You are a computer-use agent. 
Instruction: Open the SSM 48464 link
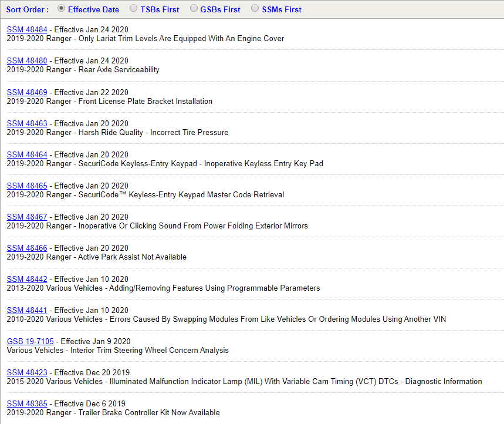[27, 154]
